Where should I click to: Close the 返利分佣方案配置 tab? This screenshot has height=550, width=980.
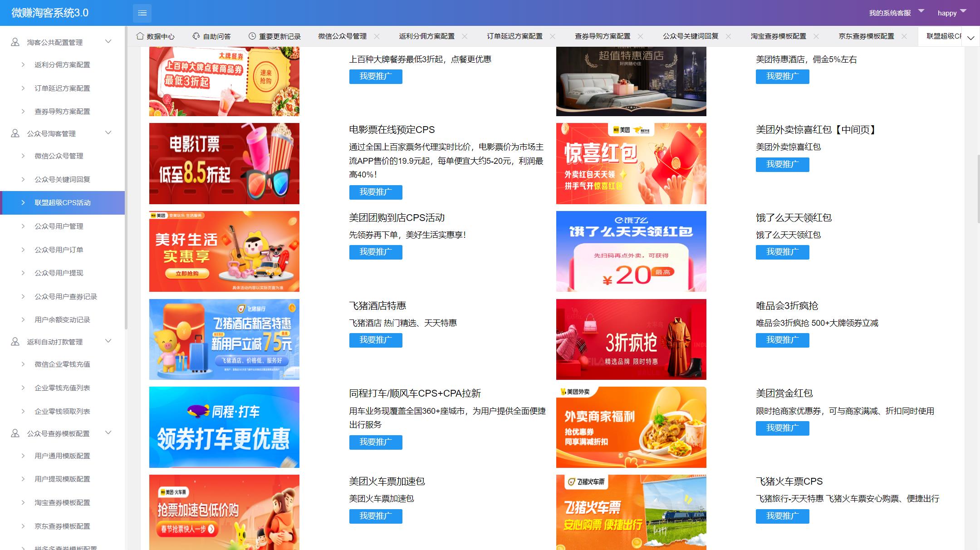465,36
